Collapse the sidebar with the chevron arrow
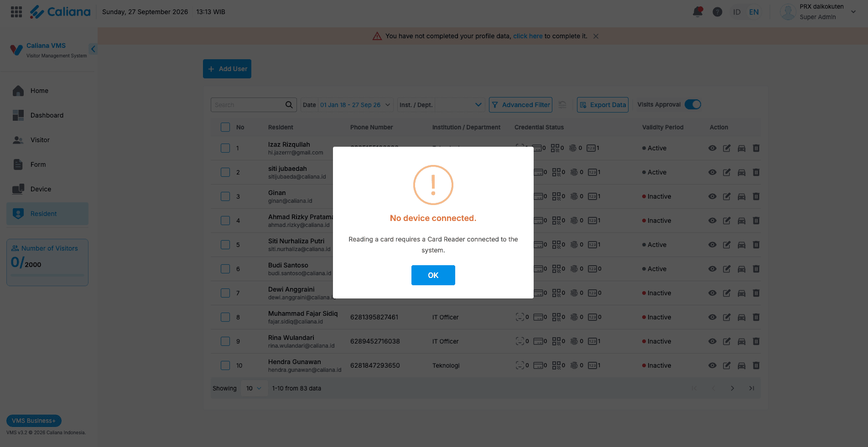This screenshot has width=868, height=447. 93,49
